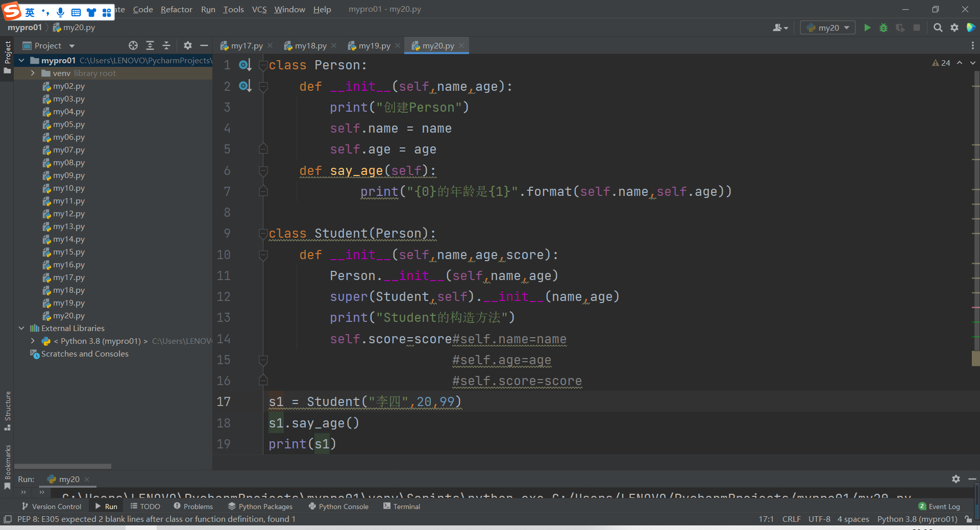Open the Code menu
Screen dimensions: 980x530
(143, 9)
